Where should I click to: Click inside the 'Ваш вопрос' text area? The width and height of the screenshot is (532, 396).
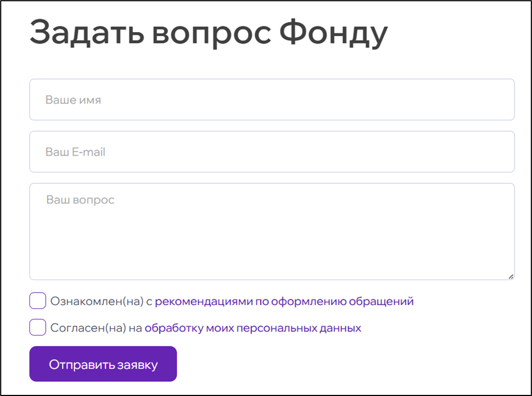tap(272, 231)
